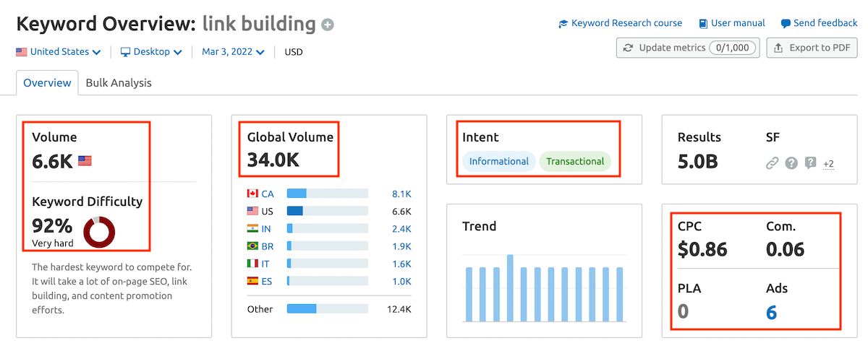Click Export to PDF button
Image resolution: width=868 pixels, height=346 pixels.
click(812, 48)
